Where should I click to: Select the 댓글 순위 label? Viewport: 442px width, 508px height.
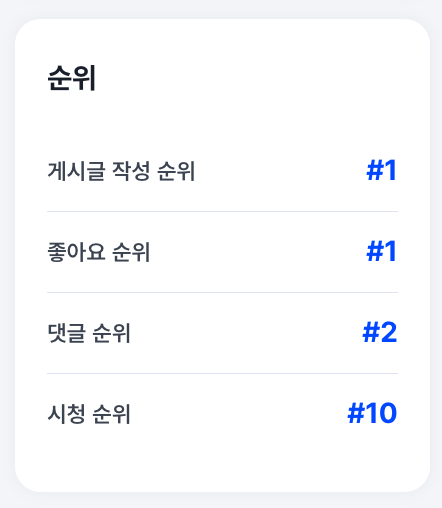click(89, 333)
